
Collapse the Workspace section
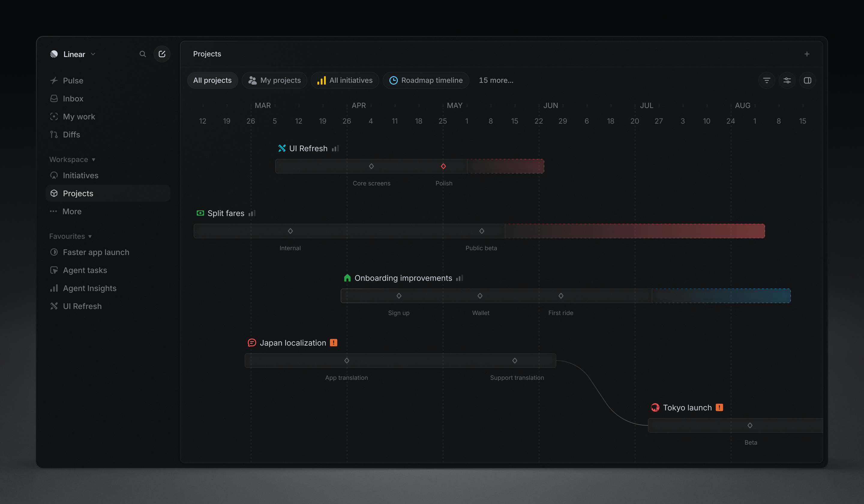pyautogui.click(x=72, y=159)
